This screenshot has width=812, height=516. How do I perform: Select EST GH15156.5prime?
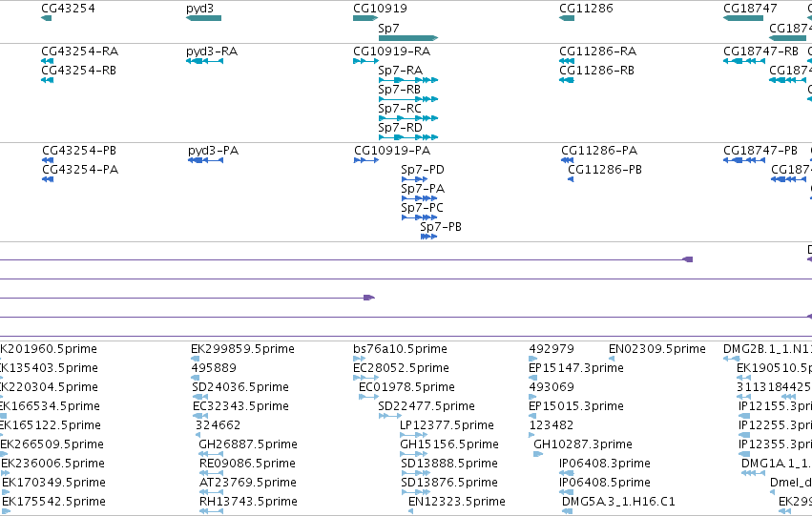click(414, 454)
